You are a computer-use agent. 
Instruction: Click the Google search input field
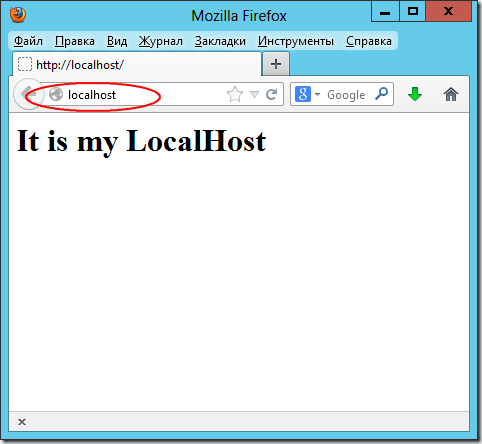pyautogui.click(x=346, y=95)
